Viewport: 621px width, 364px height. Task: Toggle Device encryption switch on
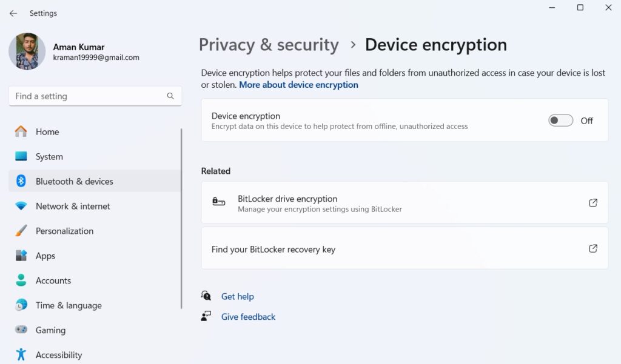click(560, 121)
